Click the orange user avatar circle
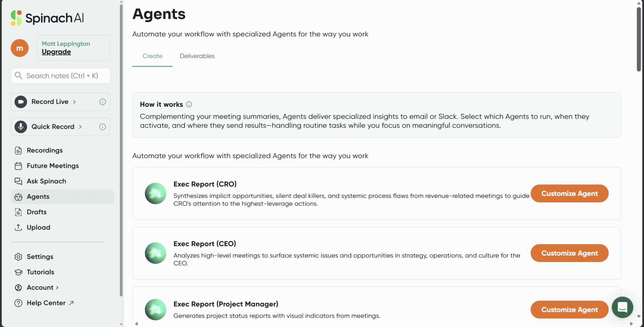644x327 pixels. tap(20, 48)
